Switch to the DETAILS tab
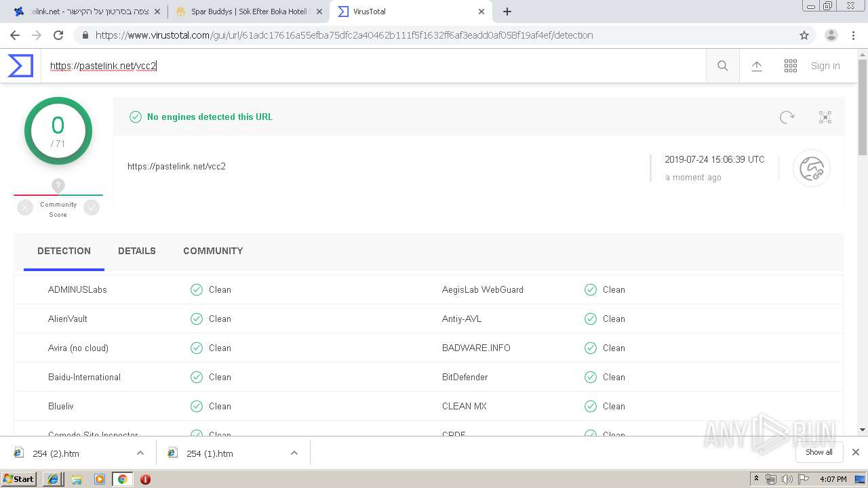The height and width of the screenshot is (488, 868). (x=137, y=251)
